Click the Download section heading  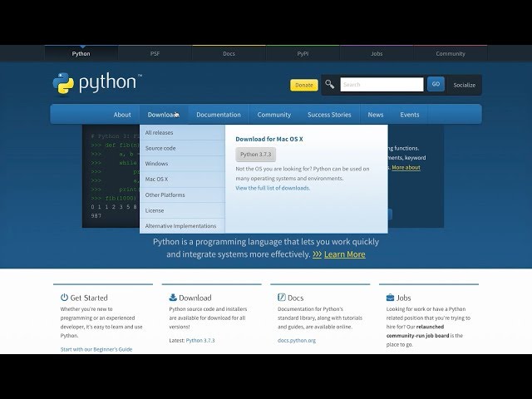click(x=195, y=298)
